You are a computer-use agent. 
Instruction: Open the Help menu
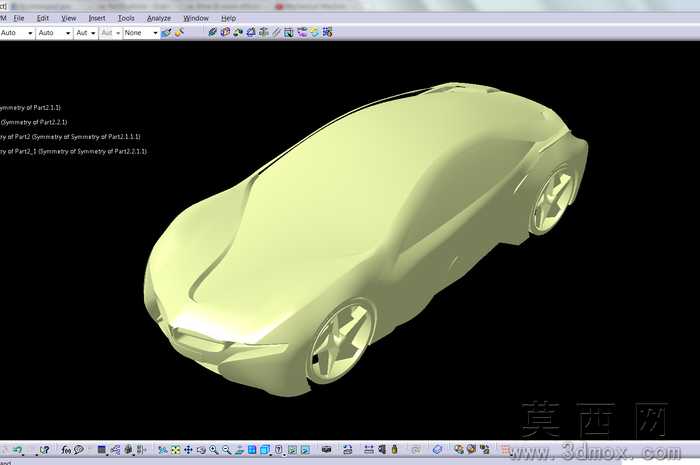229,18
